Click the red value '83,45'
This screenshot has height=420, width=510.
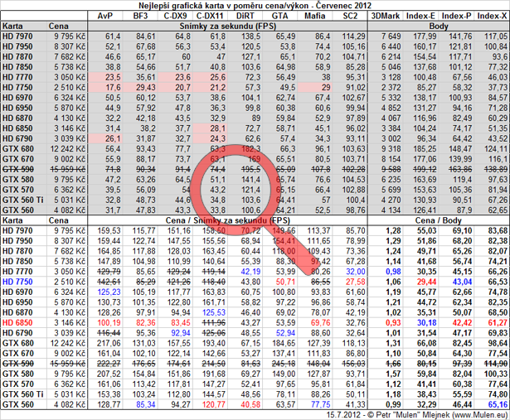tap(181, 322)
